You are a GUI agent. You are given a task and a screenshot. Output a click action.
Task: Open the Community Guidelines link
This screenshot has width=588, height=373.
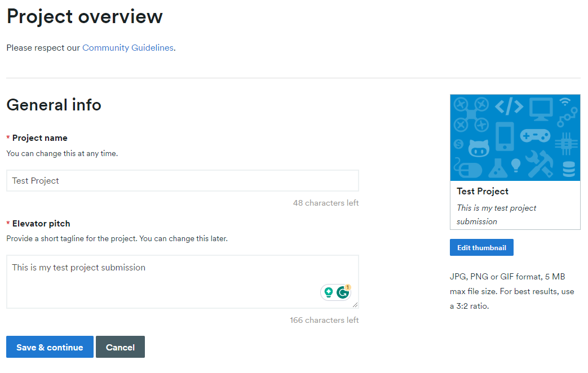point(127,47)
